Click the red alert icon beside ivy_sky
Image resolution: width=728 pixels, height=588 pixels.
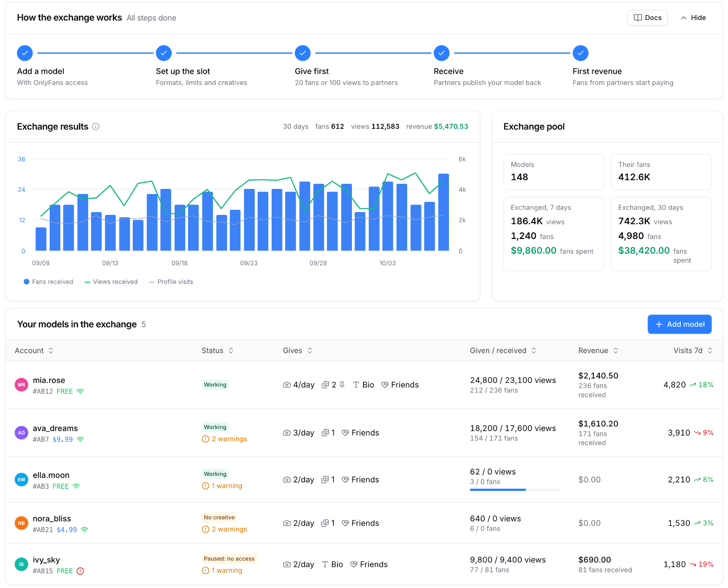(80, 571)
